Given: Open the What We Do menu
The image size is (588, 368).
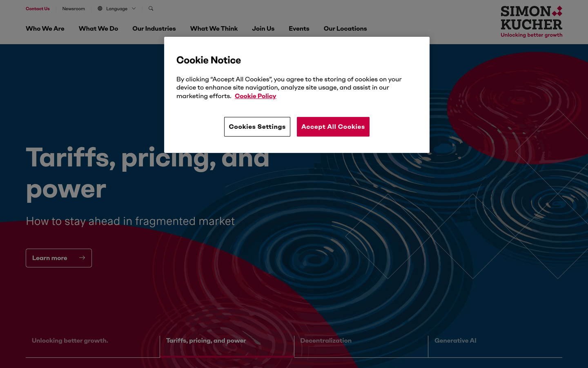Looking at the screenshot, I should click(x=98, y=29).
